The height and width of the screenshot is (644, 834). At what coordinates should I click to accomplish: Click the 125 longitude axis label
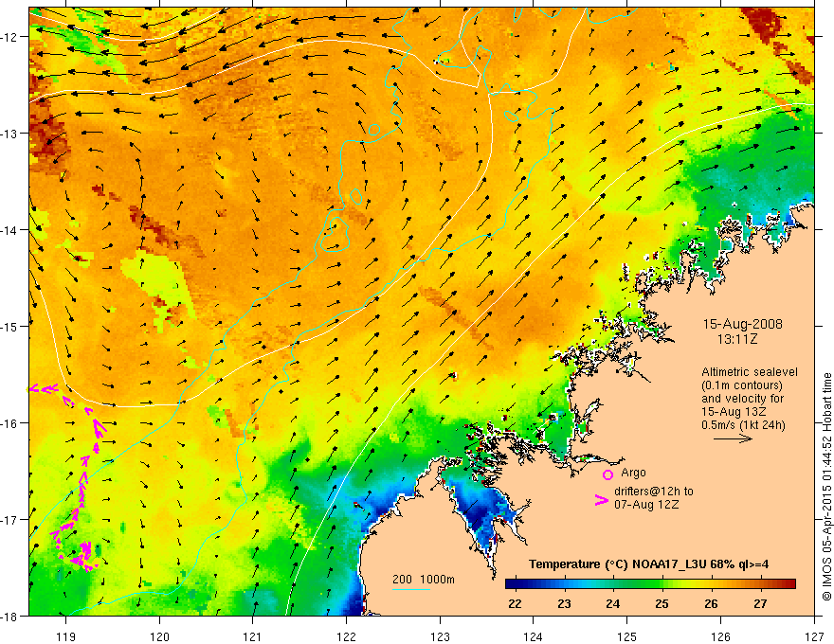[x=627, y=636]
